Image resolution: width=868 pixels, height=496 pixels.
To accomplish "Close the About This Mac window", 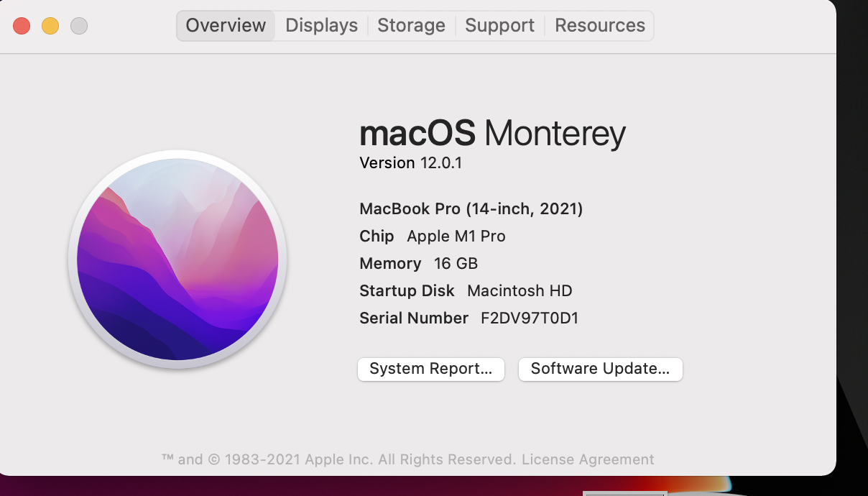I will click(22, 27).
